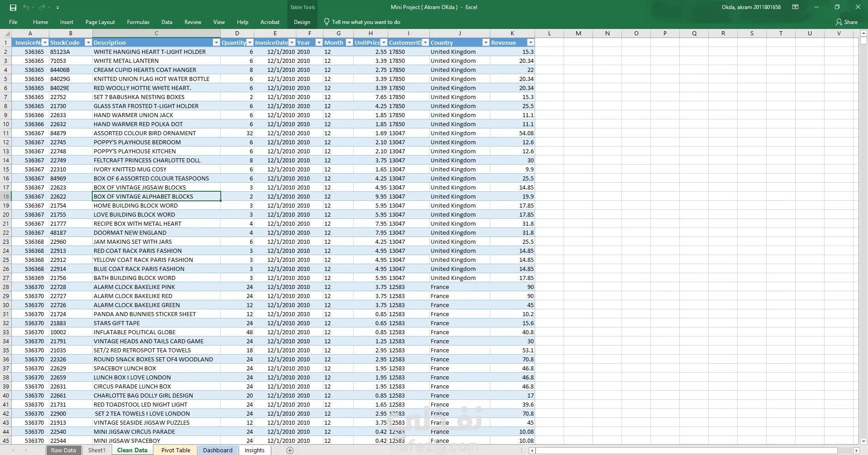Switch to the Sheet1 sheet tab
868x455 pixels.
pos(96,450)
